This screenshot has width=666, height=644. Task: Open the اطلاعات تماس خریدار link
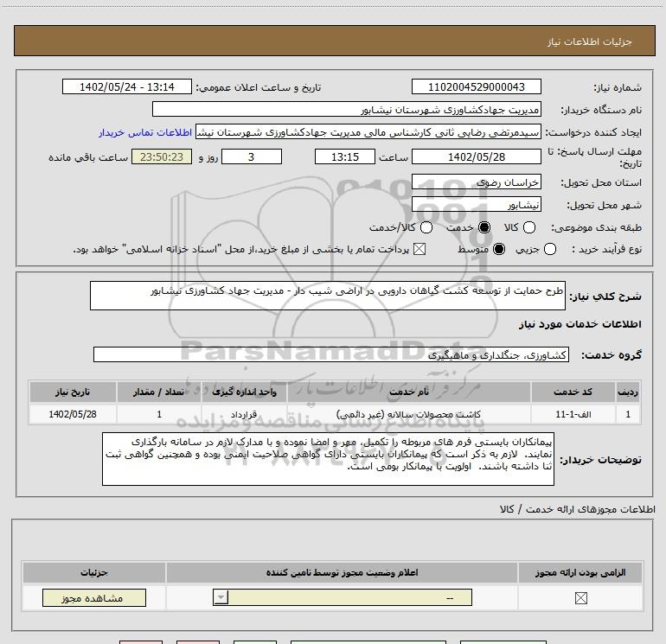coord(145,132)
